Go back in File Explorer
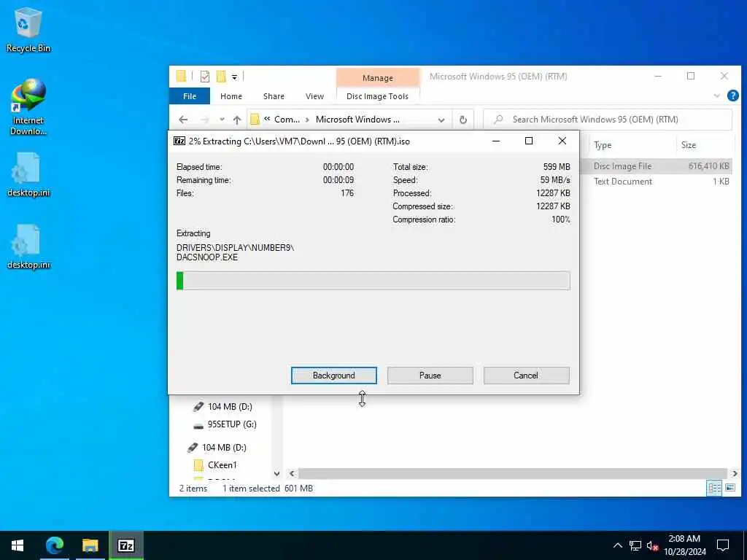This screenshot has height=560, width=747. 183,120
